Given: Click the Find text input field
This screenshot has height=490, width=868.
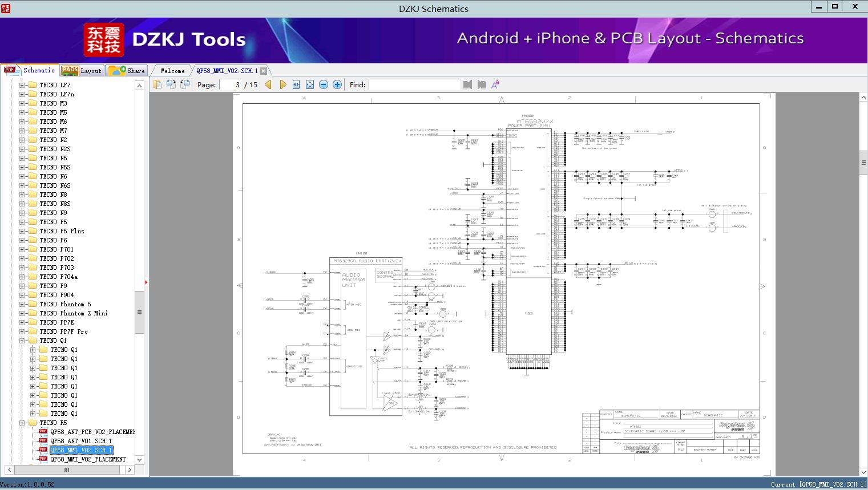Looking at the screenshot, I should tap(414, 84).
